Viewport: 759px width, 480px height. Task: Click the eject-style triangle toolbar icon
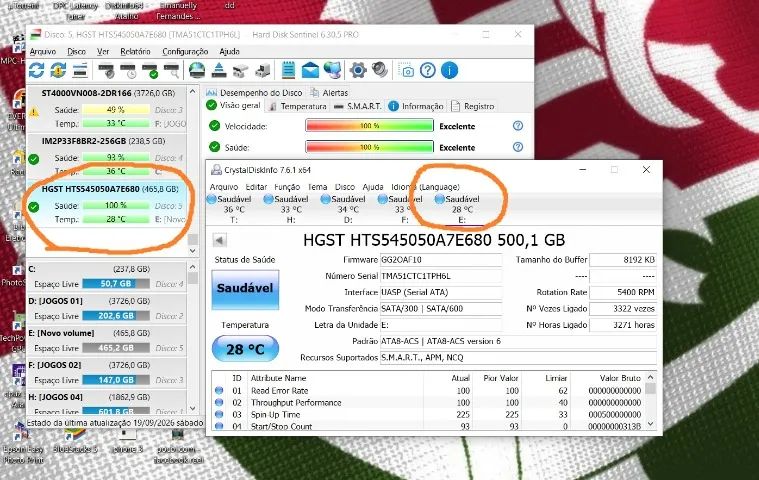(x=219, y=71)
